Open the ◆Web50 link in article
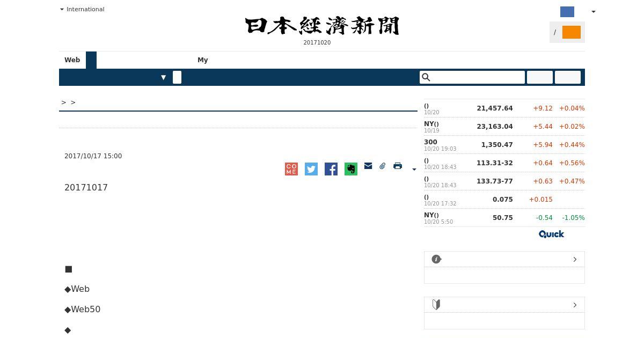Viewport: 644px width, 338px height. tap(83, 309)
